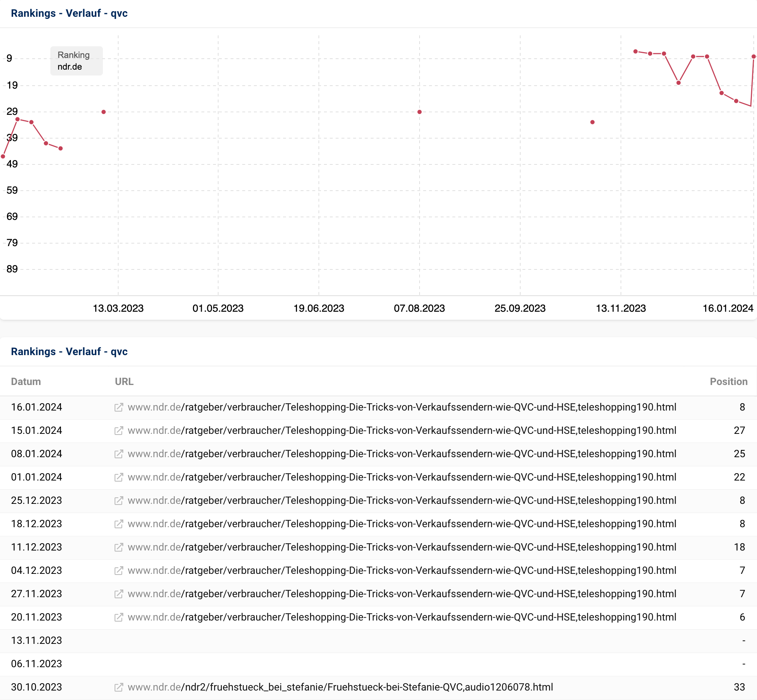This screenshot has height=700, width=757.
Task: Open external link icon for 15.01.2024 row
Action: (x=119, y=431)
